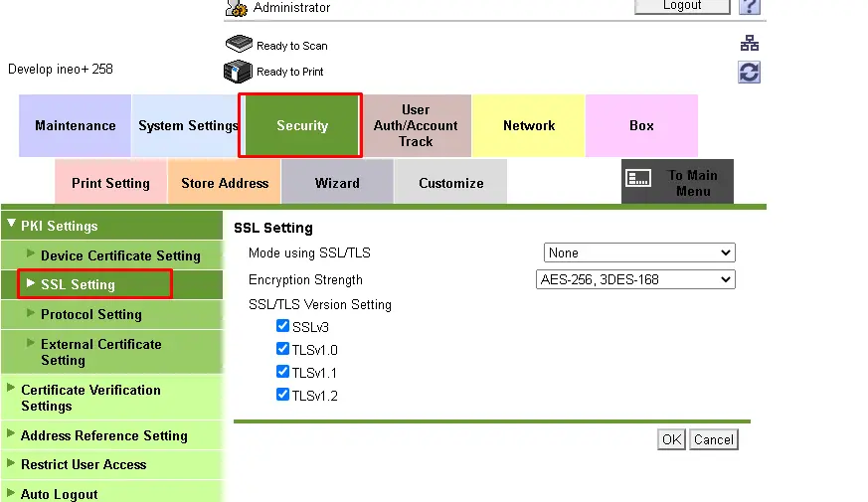Switch to the Network tab

click(529, 126)
